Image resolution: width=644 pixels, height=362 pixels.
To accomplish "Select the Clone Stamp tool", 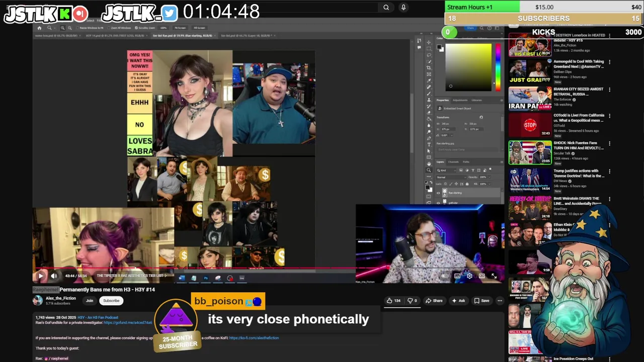I will [x=429, y=100].
